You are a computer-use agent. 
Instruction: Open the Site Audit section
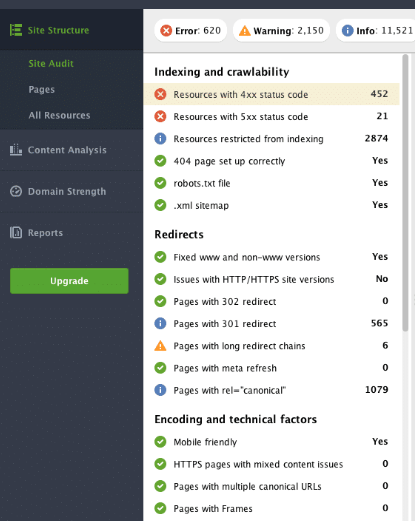(x=51, y=63)
